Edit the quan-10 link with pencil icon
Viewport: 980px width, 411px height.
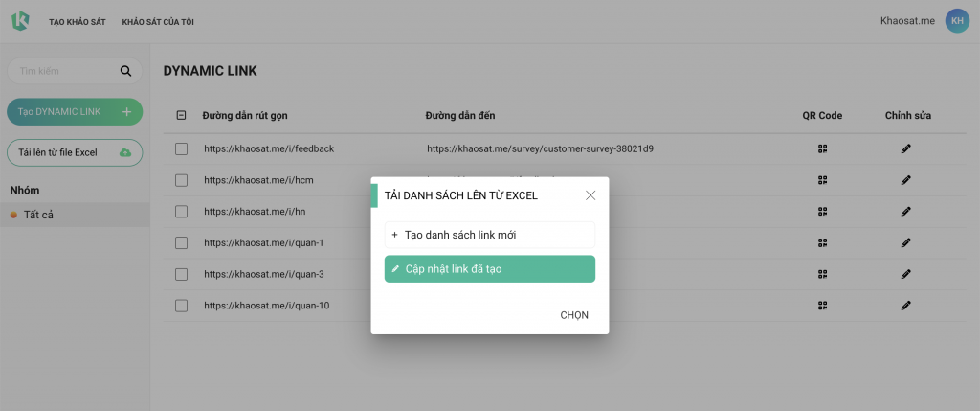pyautogui.click(x=905, y=306)
